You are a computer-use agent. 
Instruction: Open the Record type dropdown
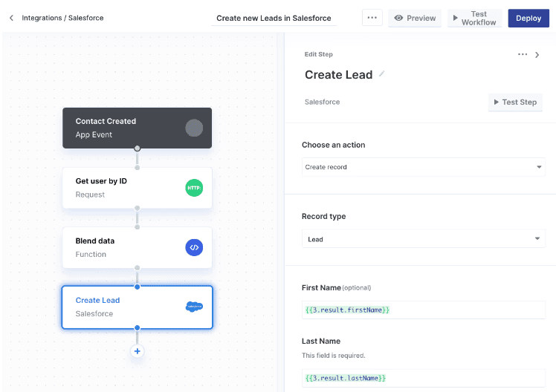point(423,239)
